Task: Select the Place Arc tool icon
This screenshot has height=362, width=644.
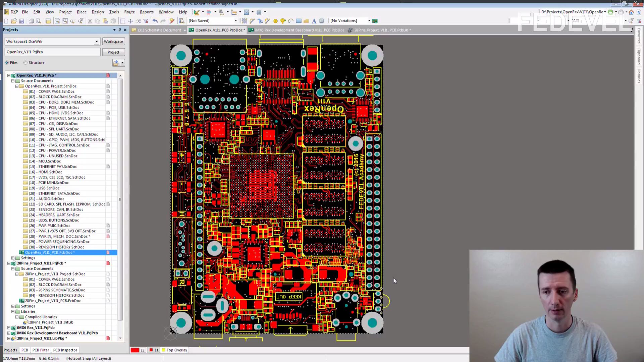Action: (x=291, y=21)
